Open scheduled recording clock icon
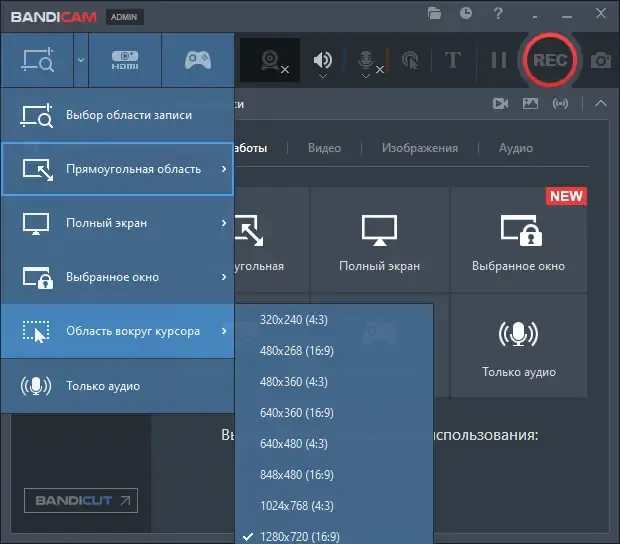The height and width of the screenshot is (544, 620). [x=466, y=13]
